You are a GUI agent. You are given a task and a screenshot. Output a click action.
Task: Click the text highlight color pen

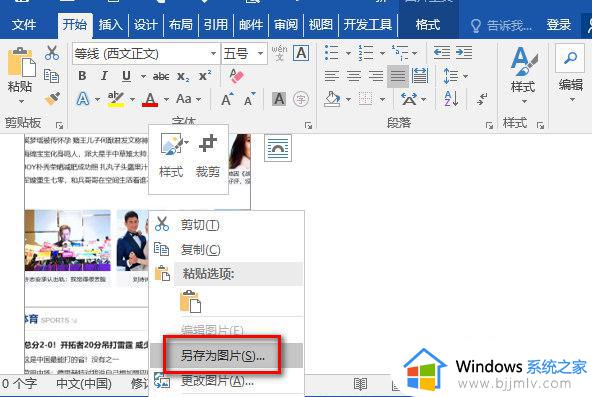pyautogui.click(x=116, y=99)
